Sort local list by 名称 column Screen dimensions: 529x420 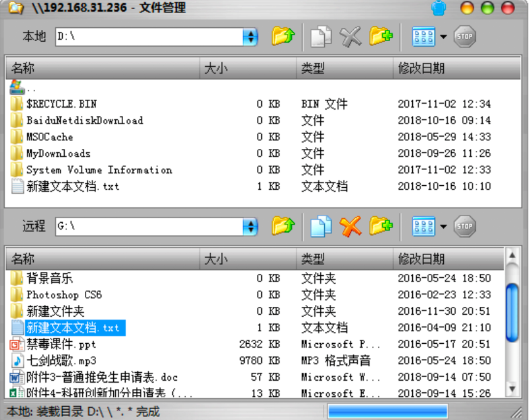tap(102, 68)
